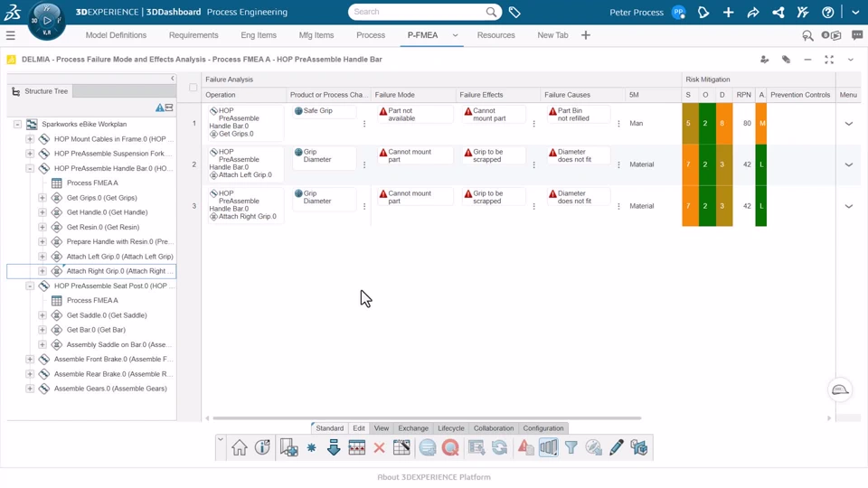The width and height of the screenshot is (868, 488).
Task: Open widget options chevron at top right
Action: [850, 60]
